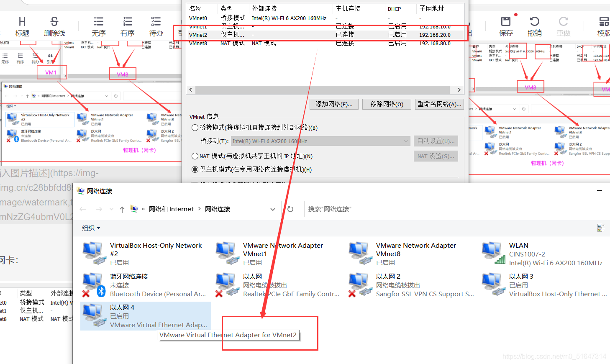
Task: Select NAT 模式 radio button
Action: 195,156
